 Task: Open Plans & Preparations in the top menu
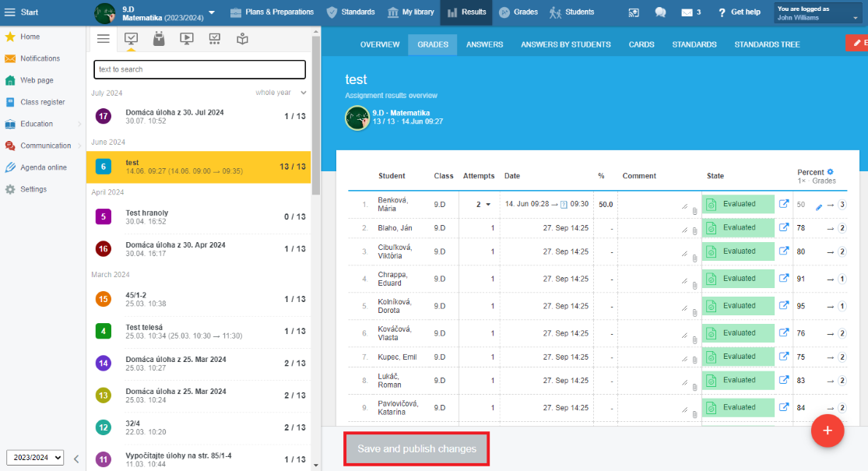point(272,12)
